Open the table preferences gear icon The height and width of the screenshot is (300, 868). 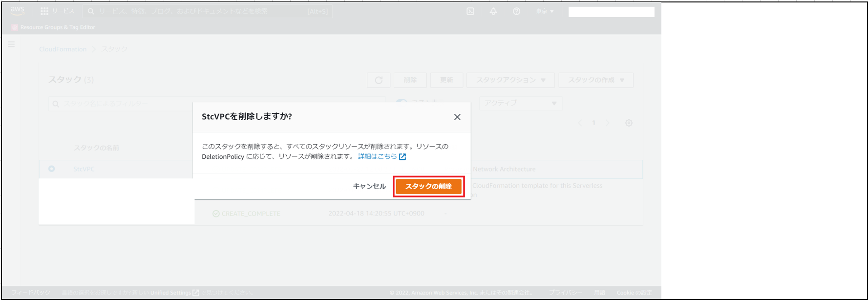(x=629, y=123)
